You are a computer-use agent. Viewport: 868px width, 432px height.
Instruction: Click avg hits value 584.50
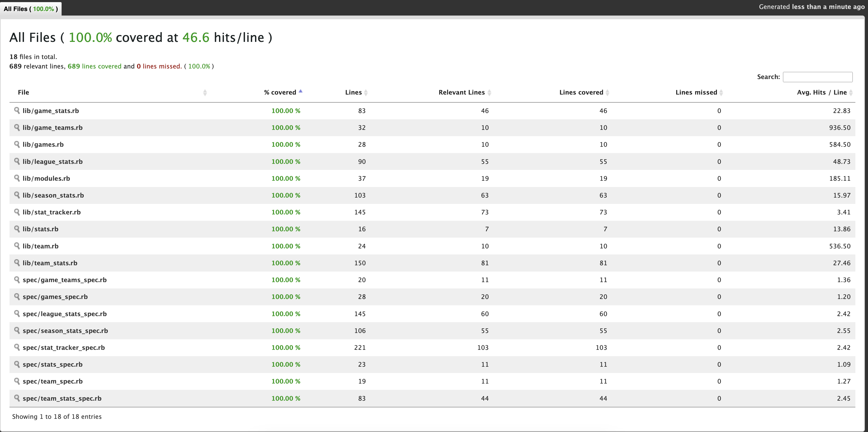(x=840, y=144)
